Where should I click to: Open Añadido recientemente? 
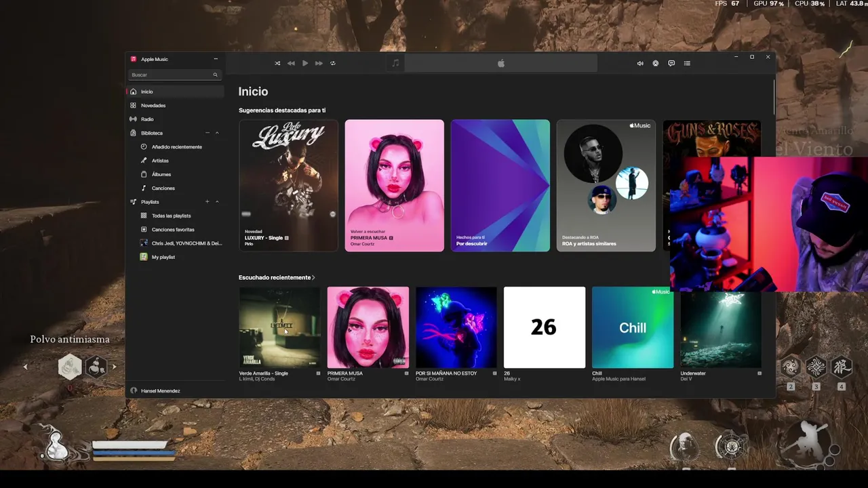coord(177,146)
